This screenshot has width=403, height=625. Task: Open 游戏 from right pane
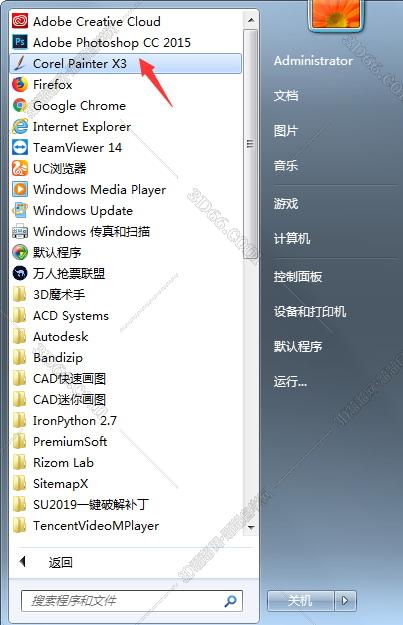(x=286, y=204)
